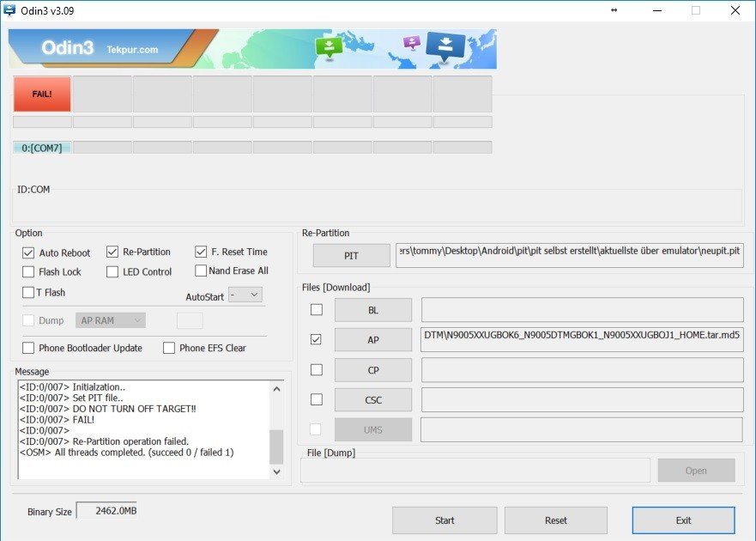This screenshot has width=756, height=541.
Task: Click the red FAIL! status box
Action: tap(42, 94)
